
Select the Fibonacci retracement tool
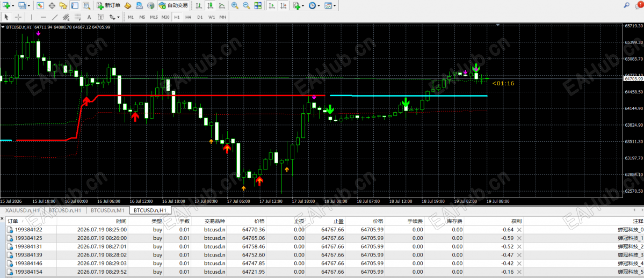click(77, 17)
